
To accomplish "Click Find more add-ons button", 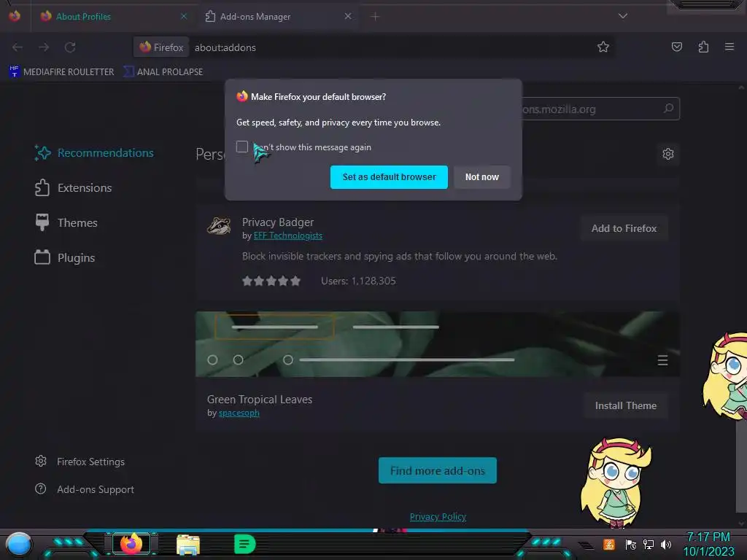I will [x=438, y=470].
